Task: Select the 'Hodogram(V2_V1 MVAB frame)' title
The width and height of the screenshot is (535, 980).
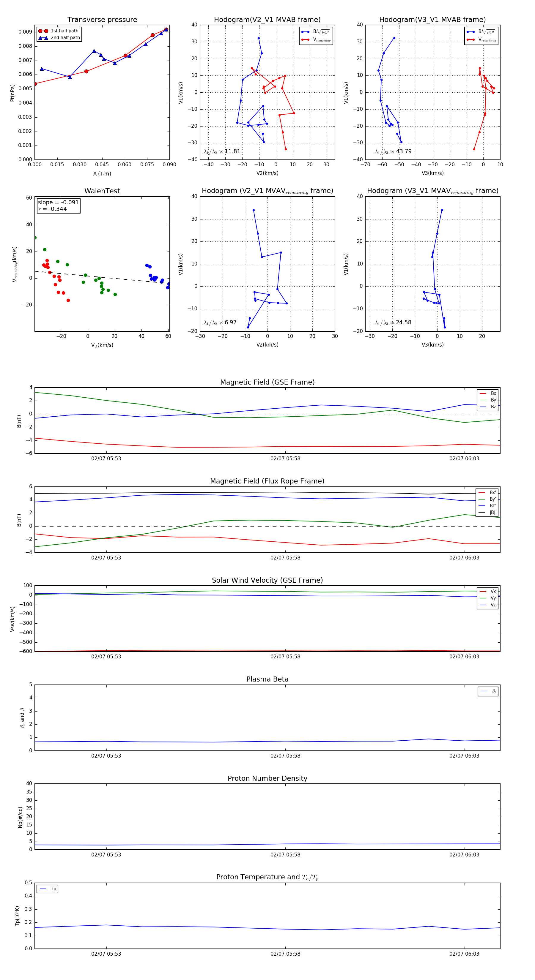Action: pyautogui.click(x=267, y=20)
